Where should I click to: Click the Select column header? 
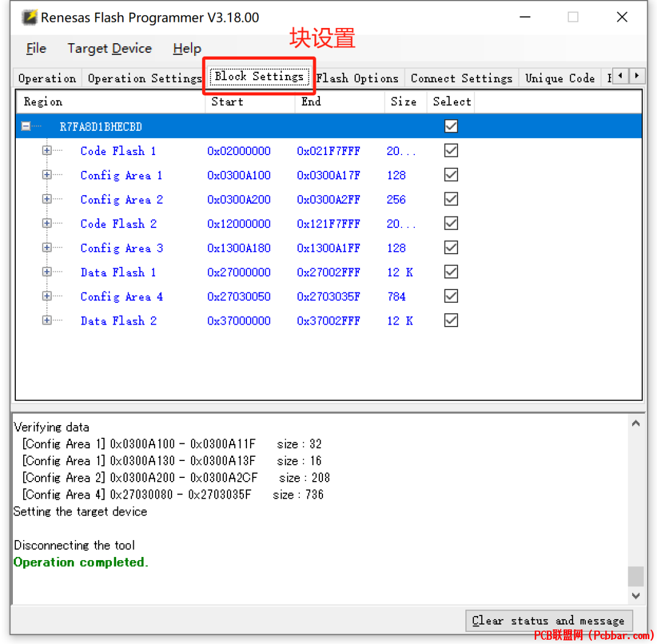click(x=451, y=102)
